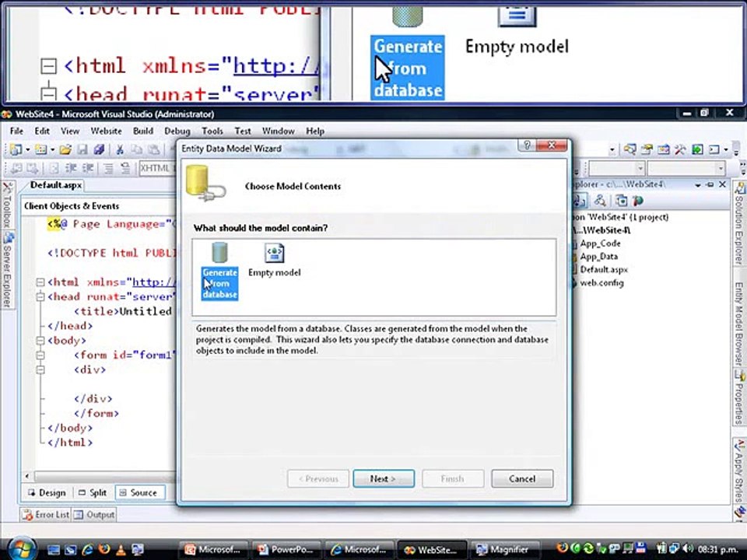The image size is (747, 560).
Task: Click the Open File folder icon
Action: coord(65,149)
